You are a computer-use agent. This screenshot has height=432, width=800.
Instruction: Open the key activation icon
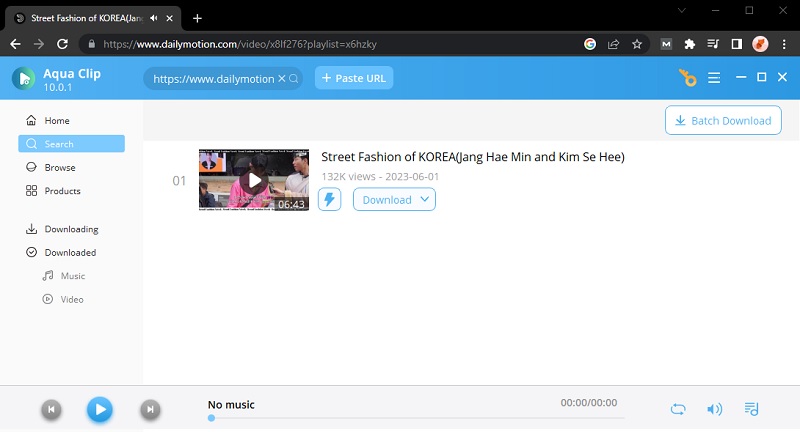(x=686, y=78)
